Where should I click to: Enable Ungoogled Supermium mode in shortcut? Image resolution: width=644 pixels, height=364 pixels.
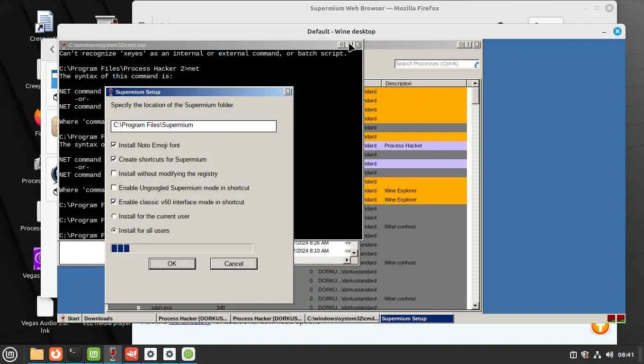point(114,188)
